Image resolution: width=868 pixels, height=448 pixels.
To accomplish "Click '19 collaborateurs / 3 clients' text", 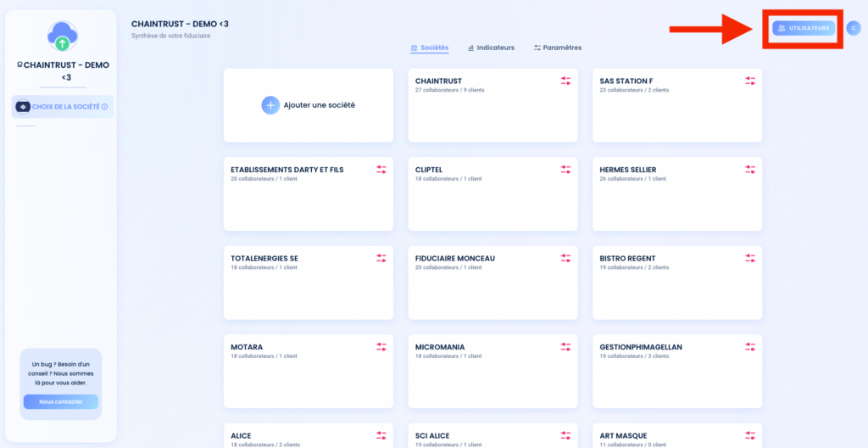I will tap(634, 356).
